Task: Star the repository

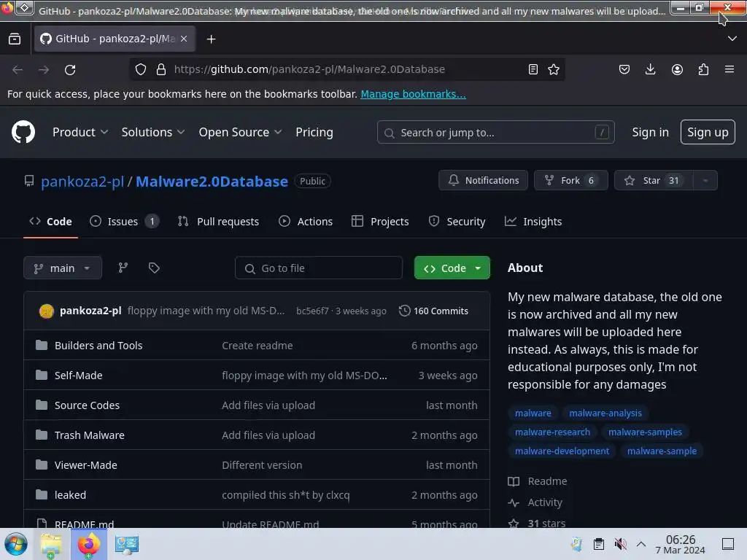Action: pos(654,181)
